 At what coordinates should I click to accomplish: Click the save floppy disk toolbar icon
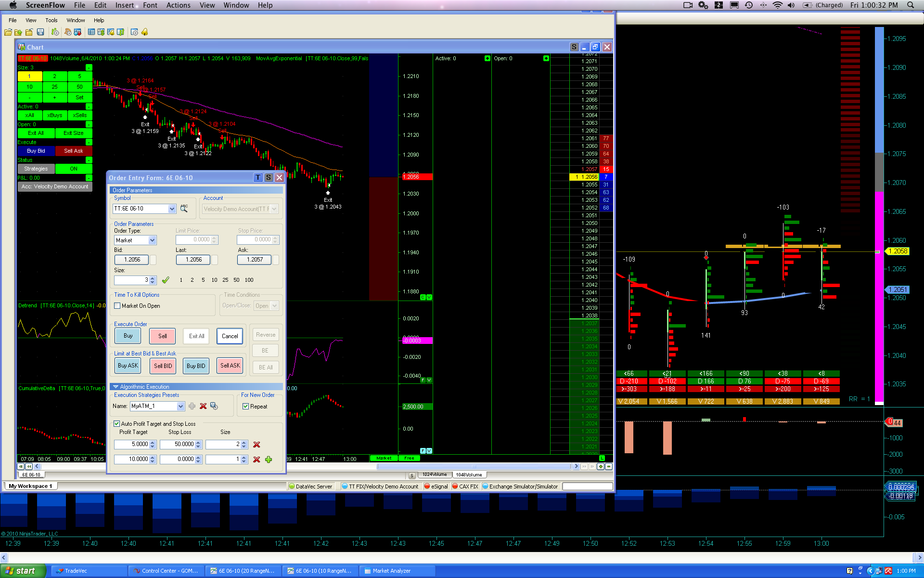pyautogui.click(x=40, y=32)
